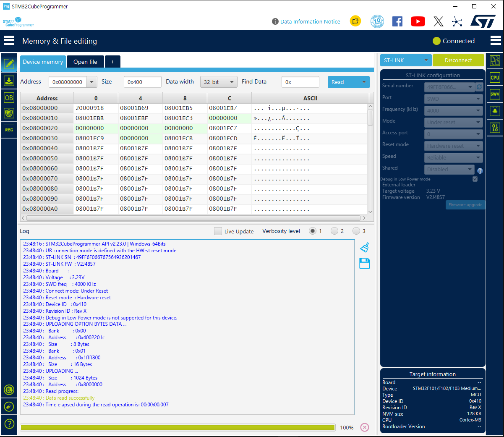Add a new tab with plus

point(112,62)
